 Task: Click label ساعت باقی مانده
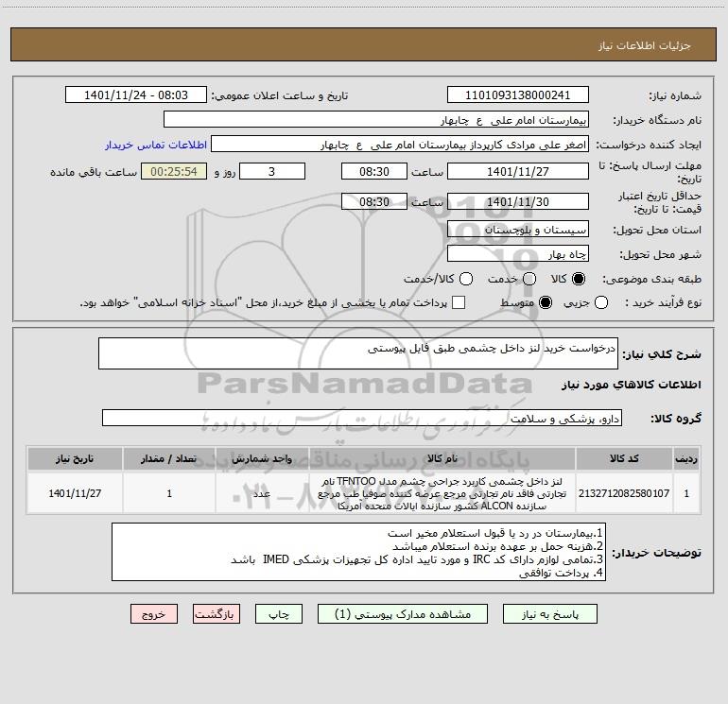click(x=94, y=172)
